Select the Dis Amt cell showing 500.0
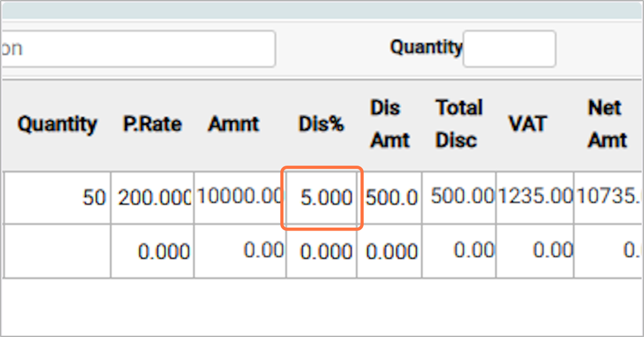This screenshot has width=644, height=337. coord(389,198)
